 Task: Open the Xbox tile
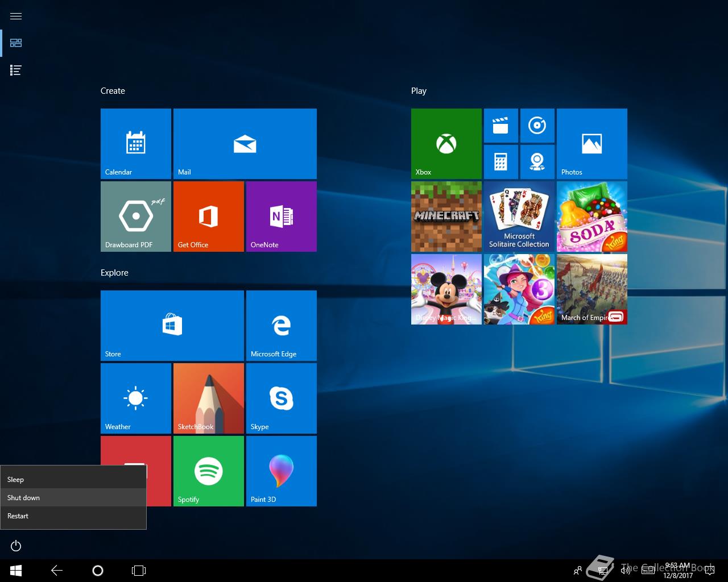pos(446,144)
